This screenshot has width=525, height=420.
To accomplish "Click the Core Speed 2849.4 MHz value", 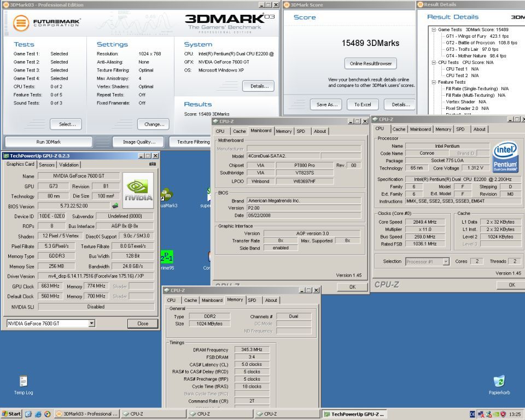I will [425, 221].
